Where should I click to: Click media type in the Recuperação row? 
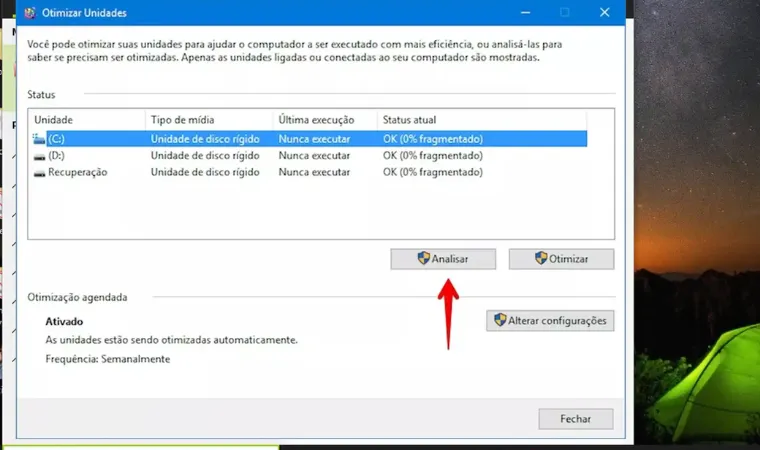(x=205, y=172)
